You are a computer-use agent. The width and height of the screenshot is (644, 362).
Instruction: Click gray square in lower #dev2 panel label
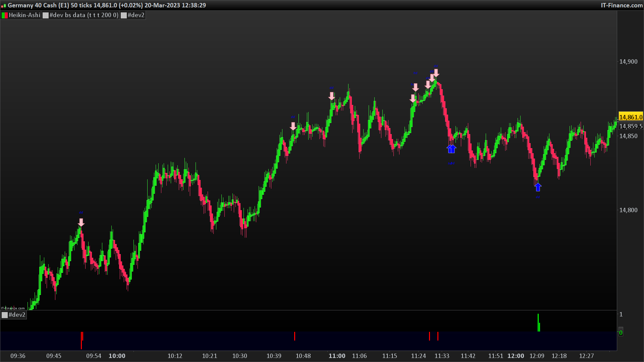5,315
